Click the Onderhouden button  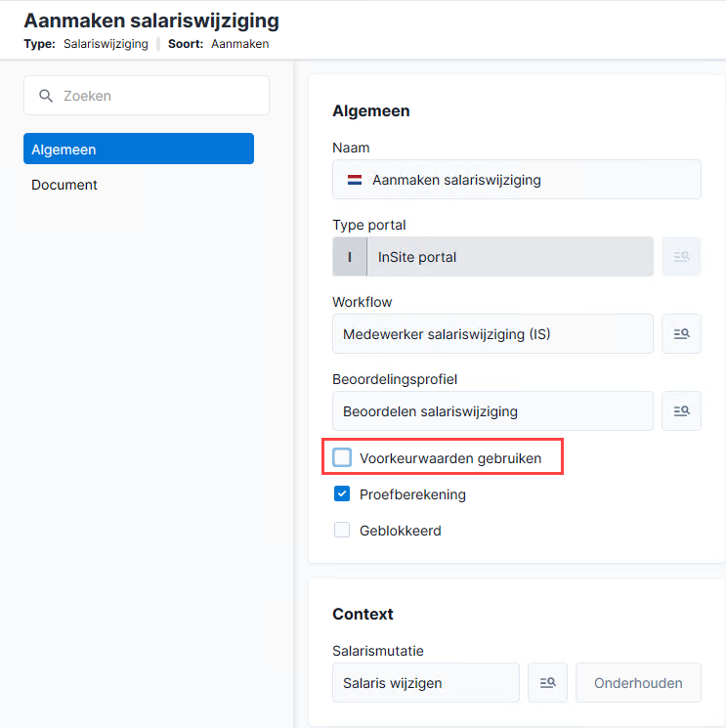[638, 682]
